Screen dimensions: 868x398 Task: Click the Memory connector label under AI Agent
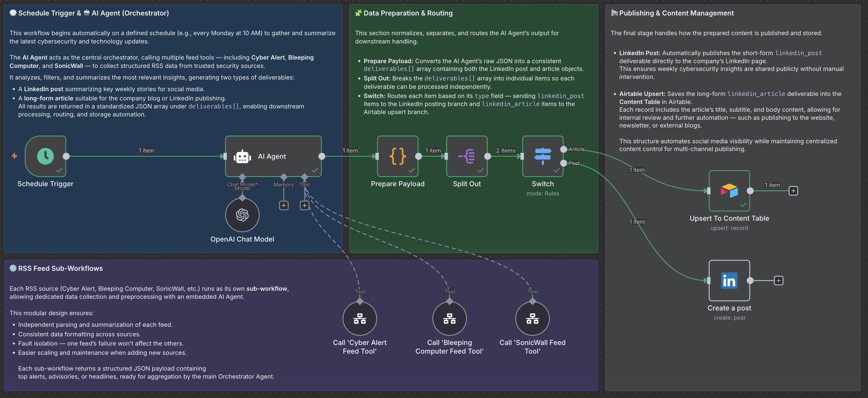click(x=284, y=184)
